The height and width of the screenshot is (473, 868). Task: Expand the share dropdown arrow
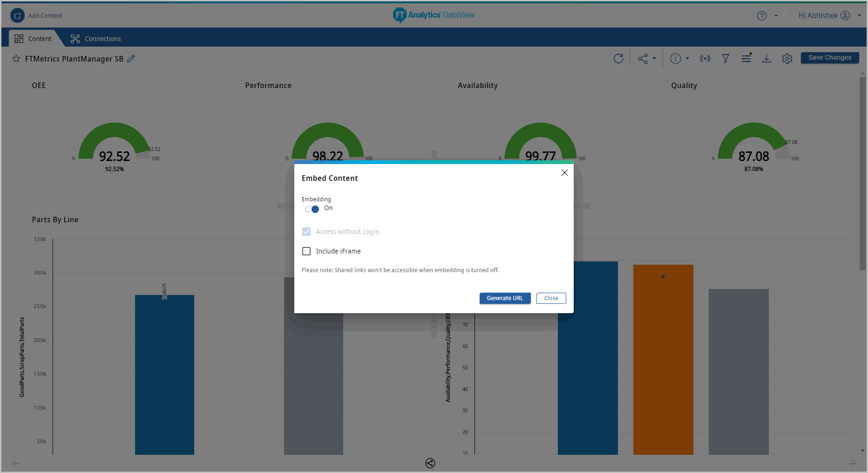pos(654,58)
